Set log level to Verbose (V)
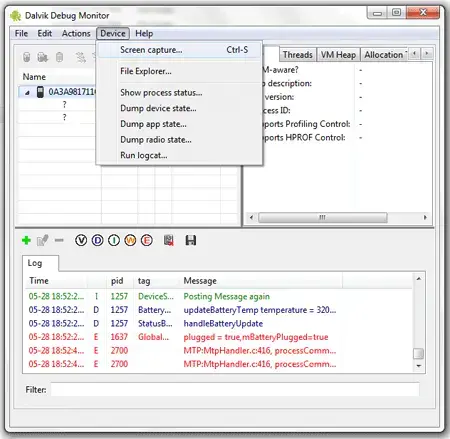 [81, 240]
